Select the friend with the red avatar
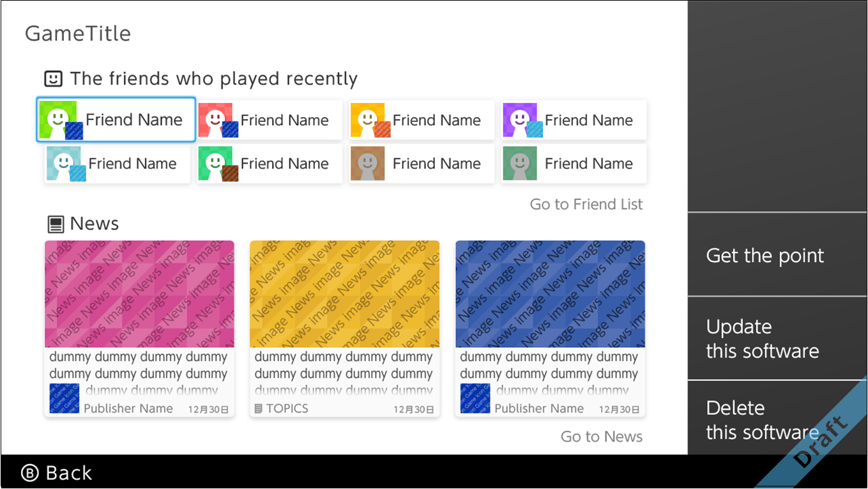The image size is (868, 489). pyautogui.click(x=269, y=120)
